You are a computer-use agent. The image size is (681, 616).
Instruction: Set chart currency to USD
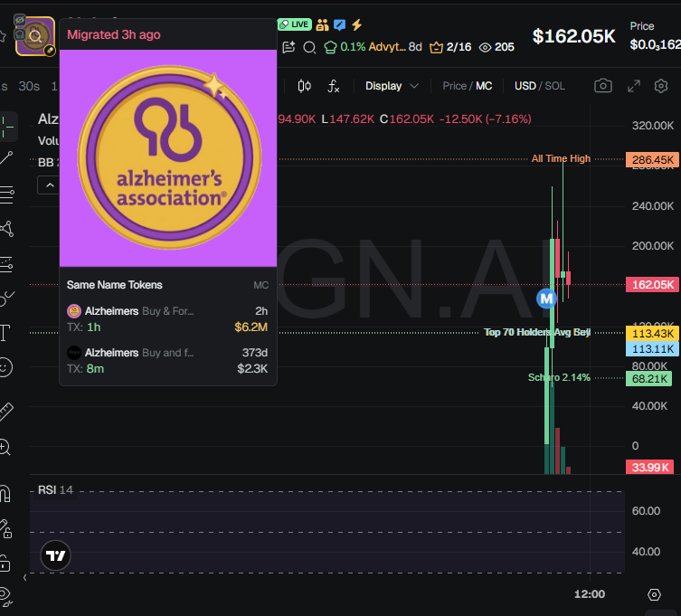click(525, 86)
